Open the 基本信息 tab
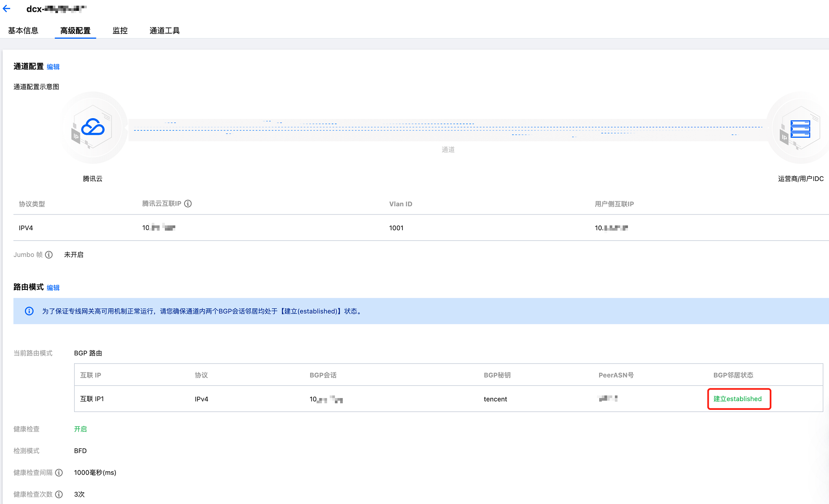Image resolution: width=829 pixels, height=504 pixels. [23, 31]
